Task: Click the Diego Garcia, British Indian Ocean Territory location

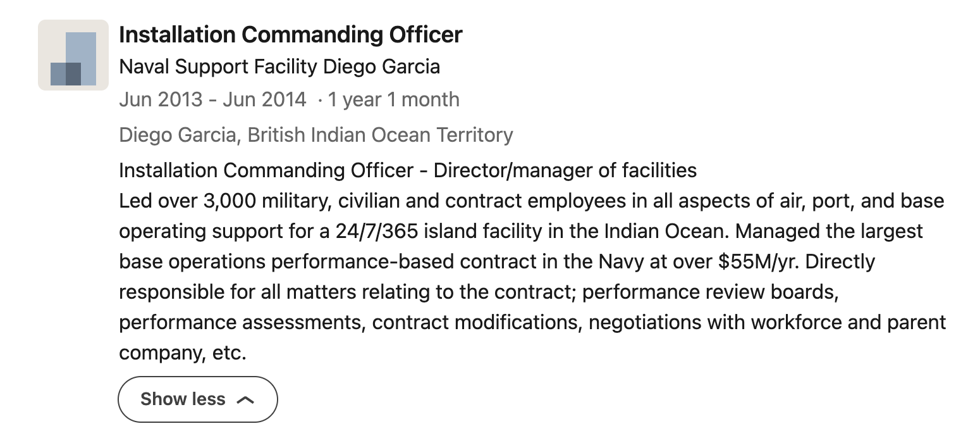Action: pos(315,135)
